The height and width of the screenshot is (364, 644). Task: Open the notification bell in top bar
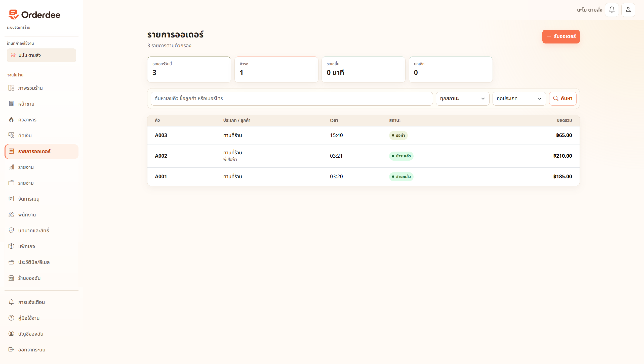tap(612, 10)
